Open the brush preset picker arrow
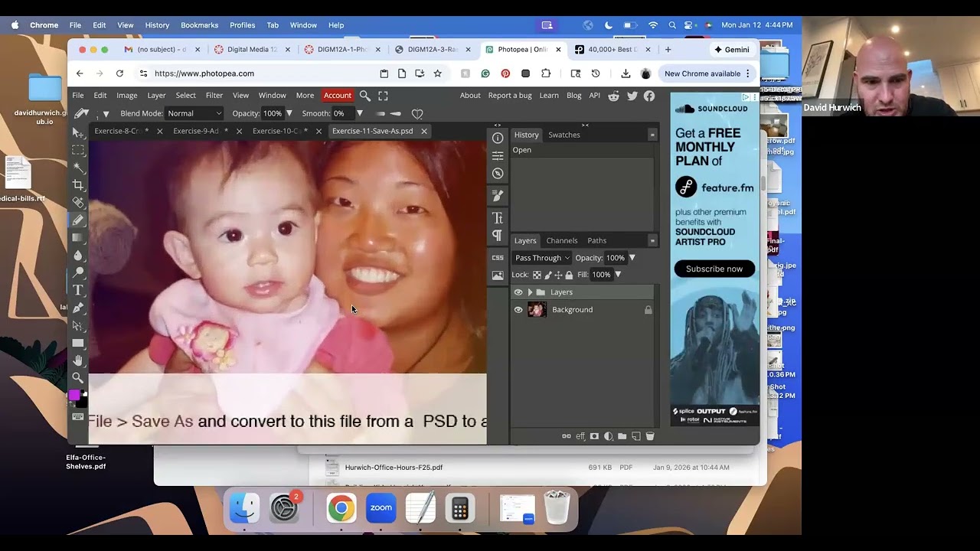Screen dimensions: 980x551 click(x=106, y=114)
